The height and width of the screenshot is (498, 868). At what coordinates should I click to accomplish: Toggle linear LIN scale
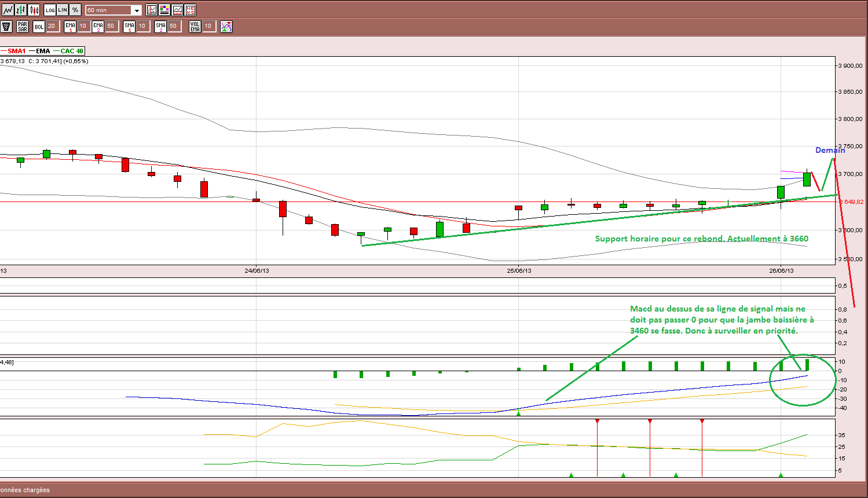[63, 10]
